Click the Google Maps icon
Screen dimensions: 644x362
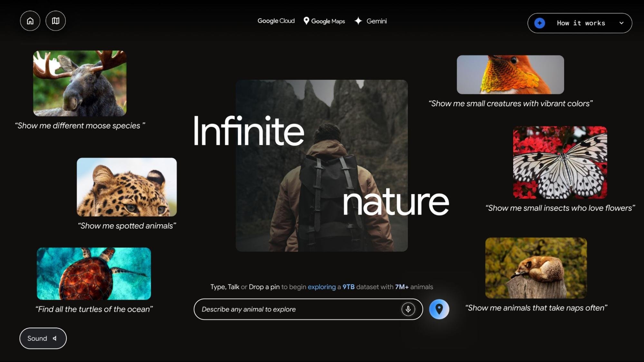(x=306, y=21)
